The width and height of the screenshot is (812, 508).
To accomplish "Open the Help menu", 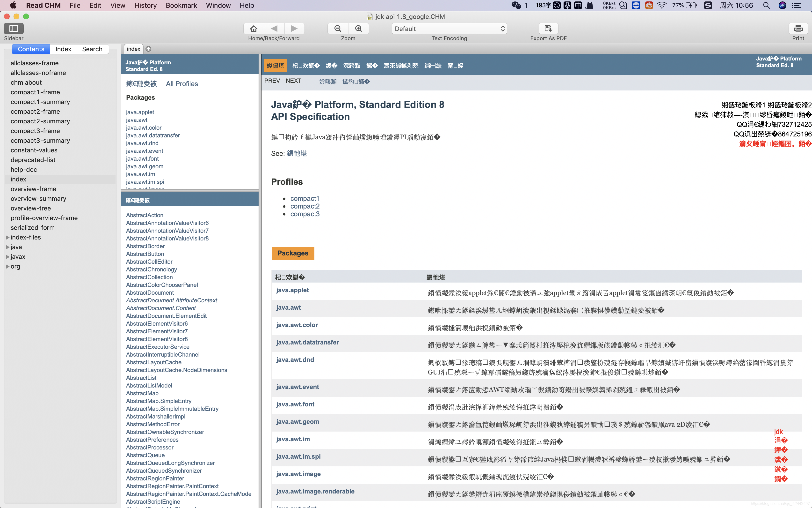I will click(x=246, y=5).
